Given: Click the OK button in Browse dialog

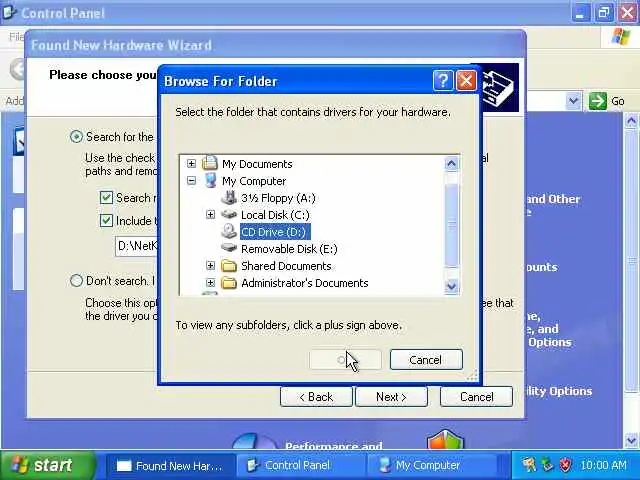Looking at the screenshot, I should (x=345, y=360).
